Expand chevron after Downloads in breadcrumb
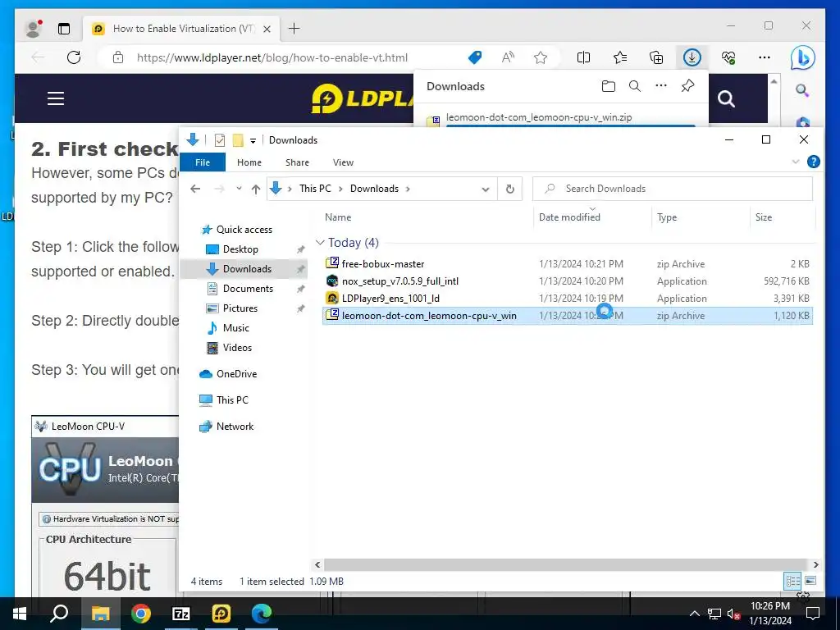Viewport: 840px width, 630px height. [x=409, y=189]
